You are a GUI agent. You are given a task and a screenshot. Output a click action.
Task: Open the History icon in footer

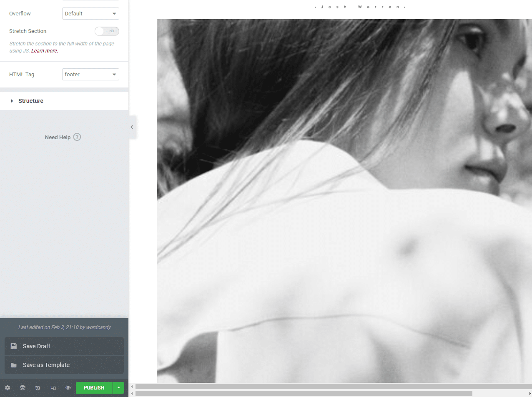(38, 388)
